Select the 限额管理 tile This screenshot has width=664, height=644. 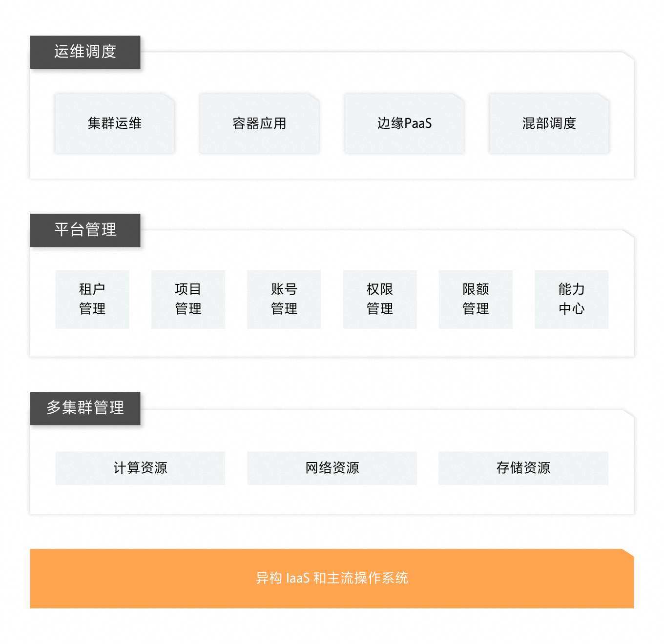click(x=476, y=299)
